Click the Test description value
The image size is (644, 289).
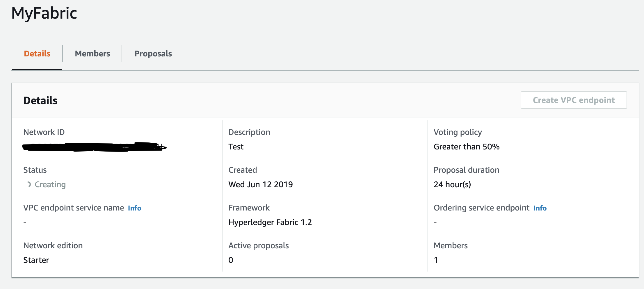(236, 147)
